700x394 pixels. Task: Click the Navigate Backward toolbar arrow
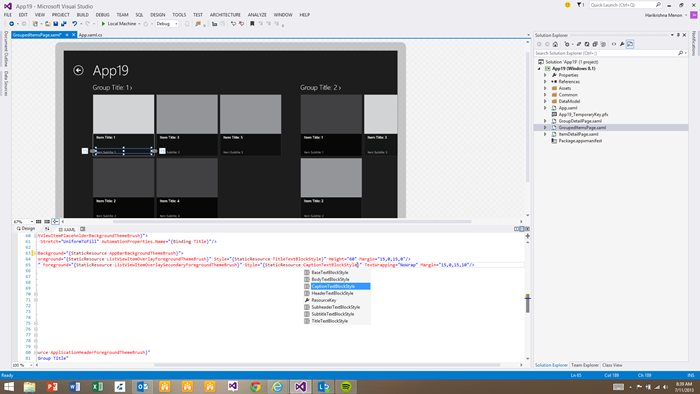coord(12,24)
